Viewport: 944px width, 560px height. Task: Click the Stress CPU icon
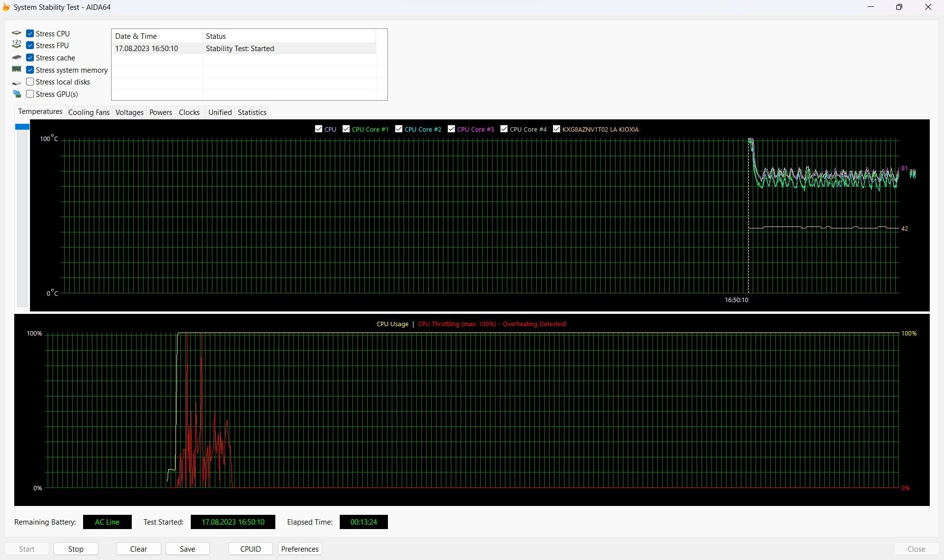tap(17, 32)
